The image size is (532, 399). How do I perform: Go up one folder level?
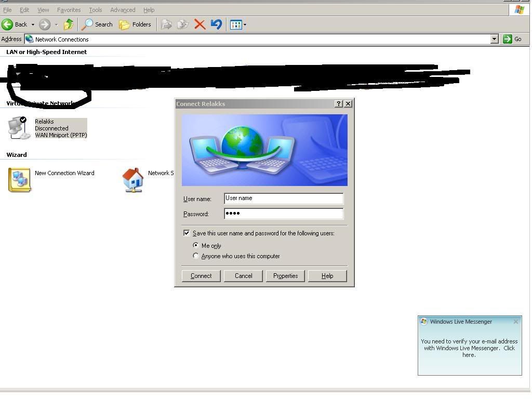(69, 24)
